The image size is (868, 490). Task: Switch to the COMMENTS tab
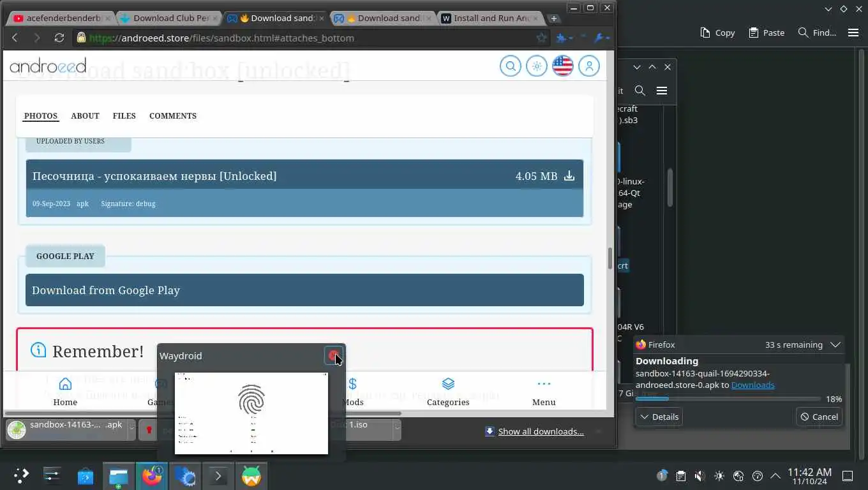click(173, 115)
